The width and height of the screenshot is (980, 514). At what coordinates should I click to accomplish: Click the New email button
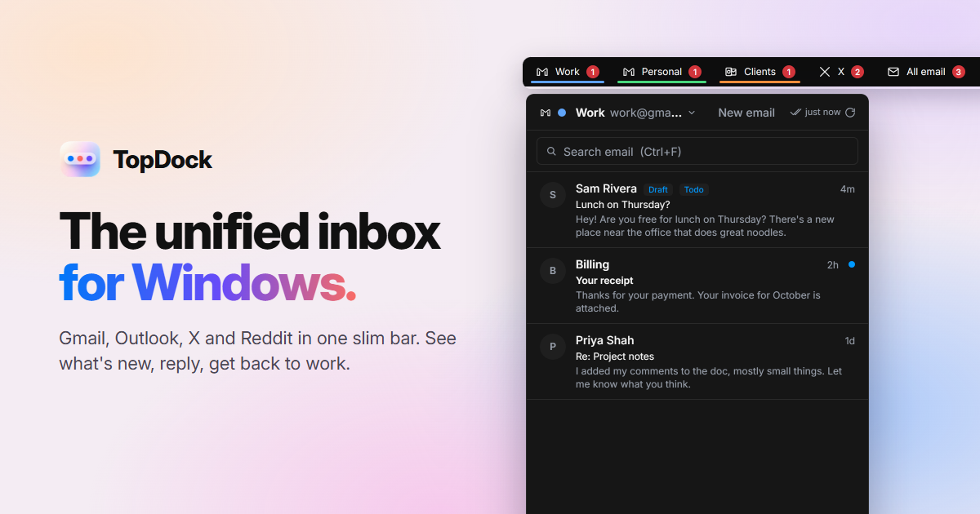(746, 113)
